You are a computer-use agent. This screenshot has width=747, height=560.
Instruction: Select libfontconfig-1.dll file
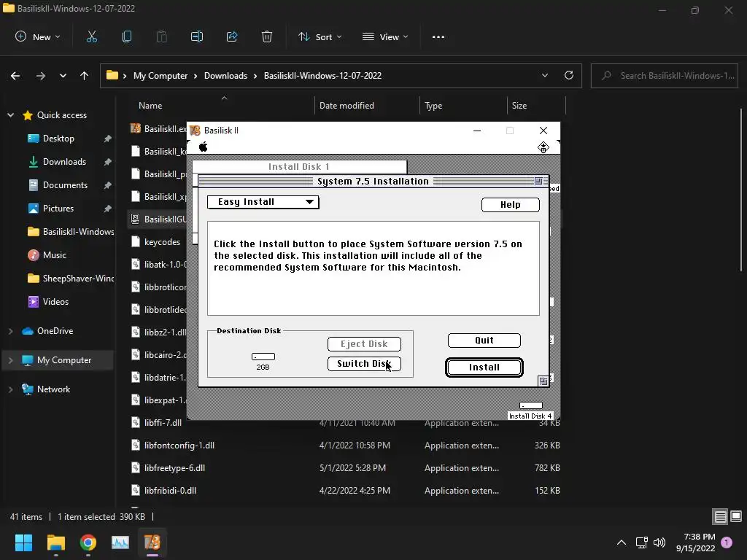(179, 446)
